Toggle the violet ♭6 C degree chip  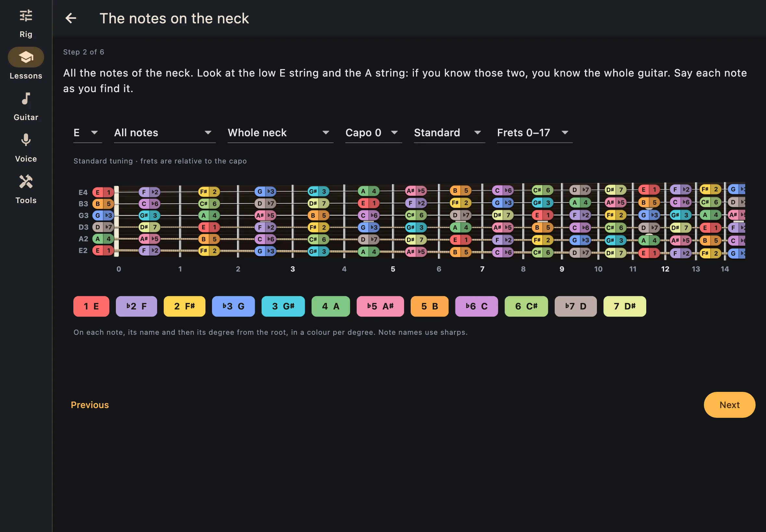[x=476, y=306]
